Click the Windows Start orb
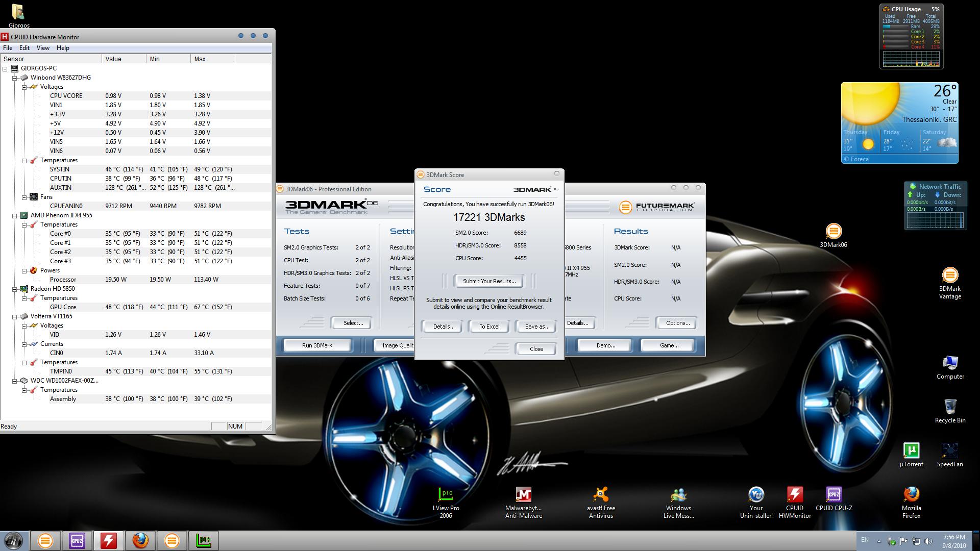Screen dimensions: 980x551 click(13, 540)
